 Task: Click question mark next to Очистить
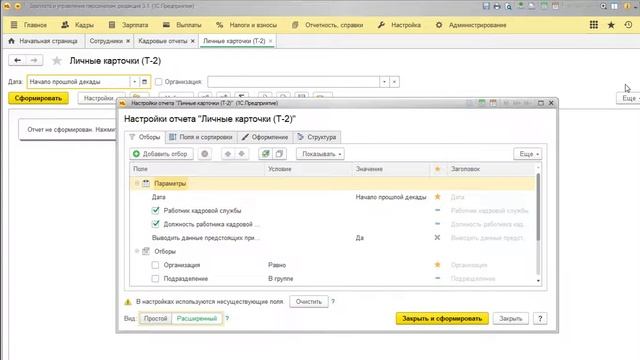coord(333,302)
